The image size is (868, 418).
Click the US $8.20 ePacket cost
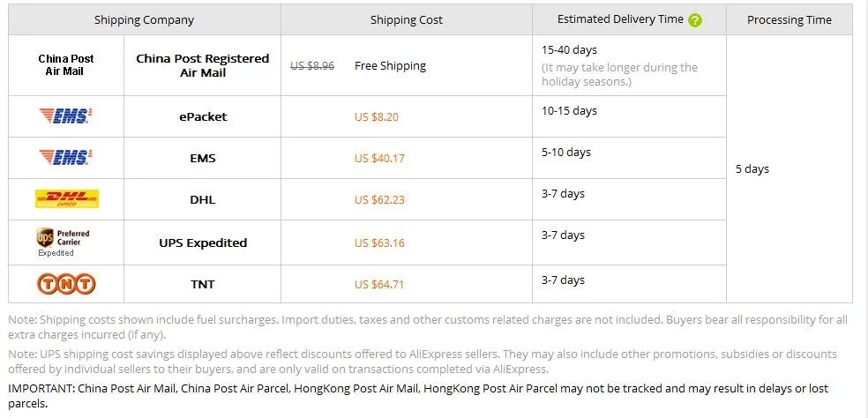[377, 116]
